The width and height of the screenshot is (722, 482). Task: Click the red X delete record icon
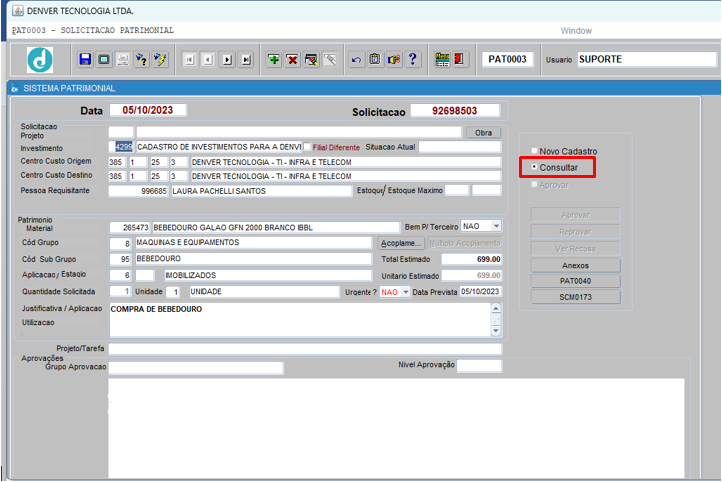point(292,60)
